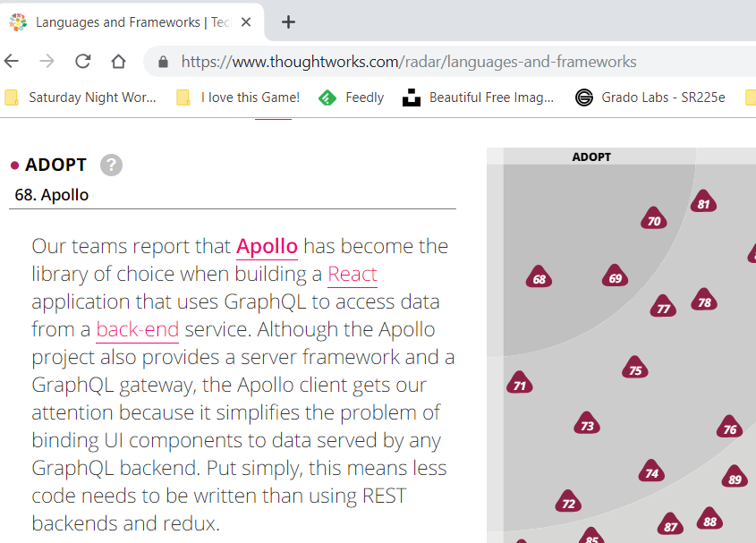Viewport: 756px width, 543px height.
Task: Open the React link
Action: [x=353, y=274]
